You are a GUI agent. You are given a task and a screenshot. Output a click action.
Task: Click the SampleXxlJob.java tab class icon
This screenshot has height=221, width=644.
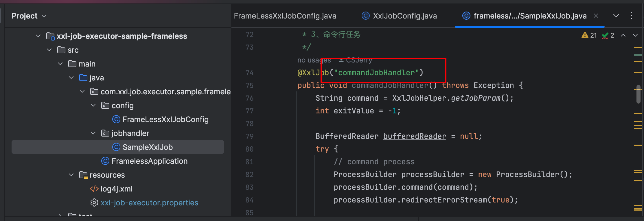[466, 16]
